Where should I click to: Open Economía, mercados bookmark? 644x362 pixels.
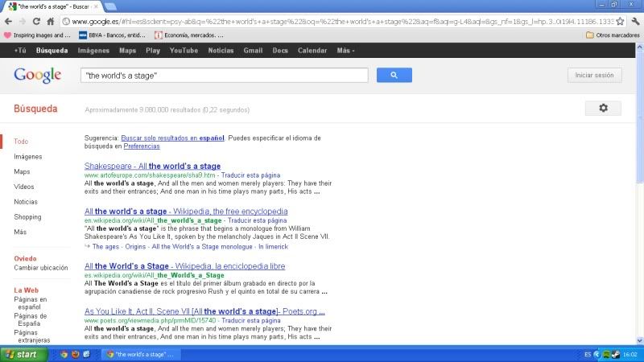[x=189, y=35]
